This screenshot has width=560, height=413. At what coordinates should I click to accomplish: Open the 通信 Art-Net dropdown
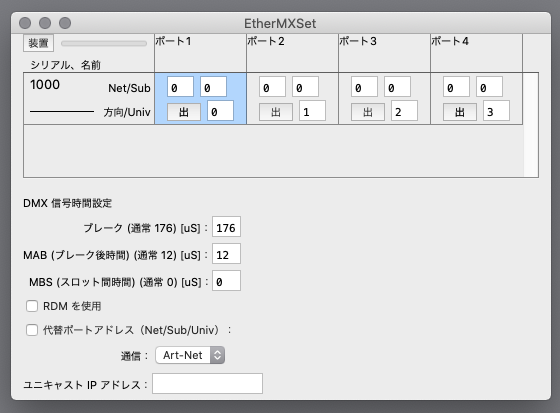190,355
